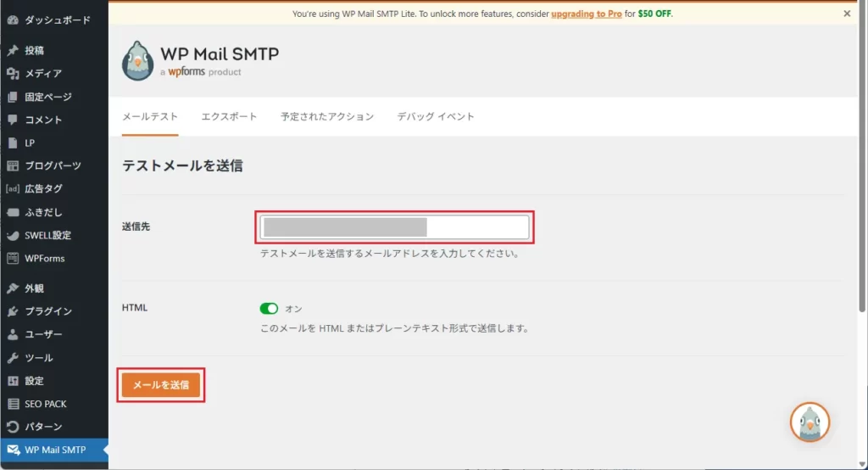Switch to the メールテスト tab

click(150, 116)
